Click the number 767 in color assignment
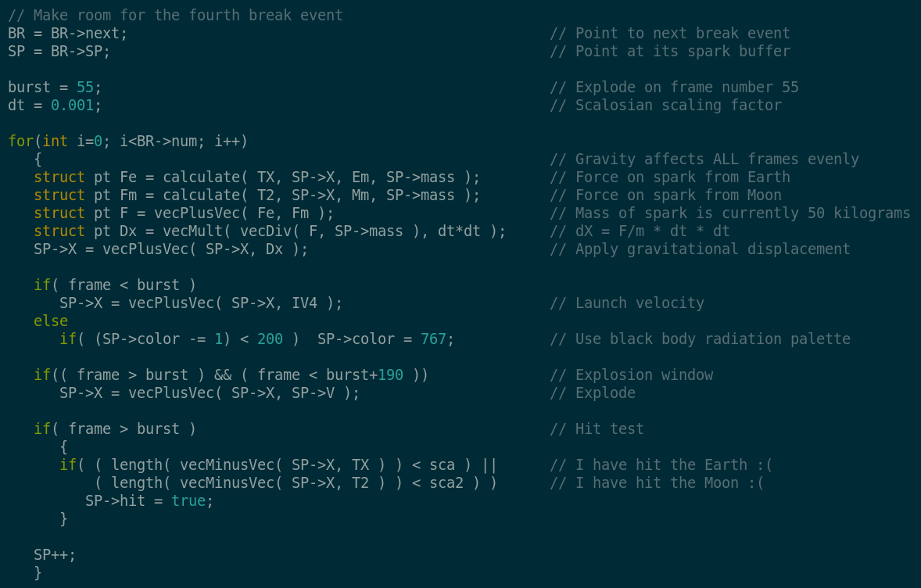Viewport: 921px width, 588px height. point(433,339)
